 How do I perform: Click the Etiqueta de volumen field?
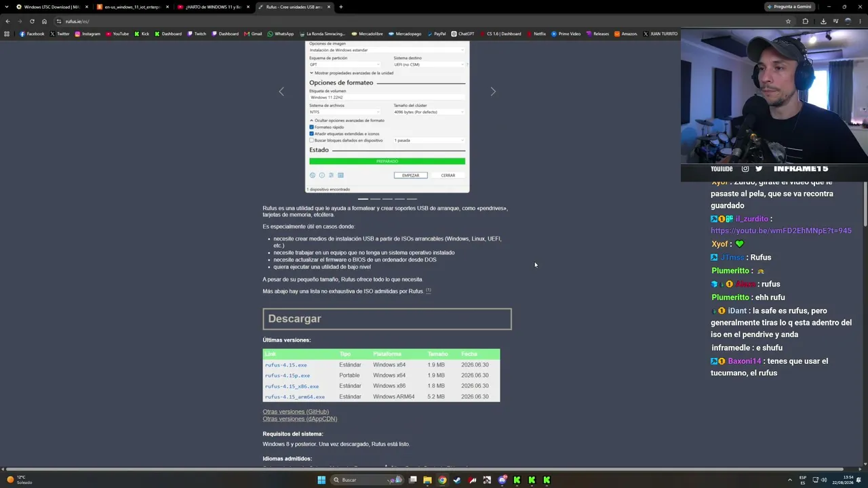[387, 98]
